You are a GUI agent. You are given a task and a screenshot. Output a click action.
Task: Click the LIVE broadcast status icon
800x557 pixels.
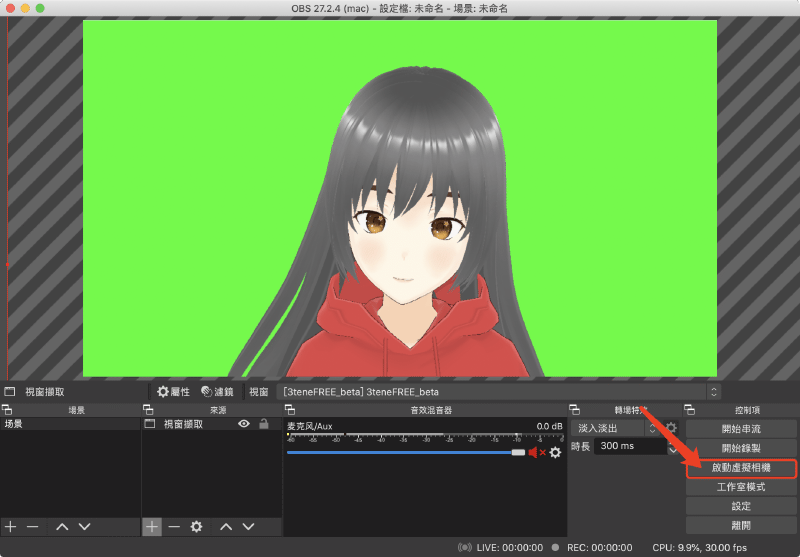pyautogui.click(x=465, y=548)
